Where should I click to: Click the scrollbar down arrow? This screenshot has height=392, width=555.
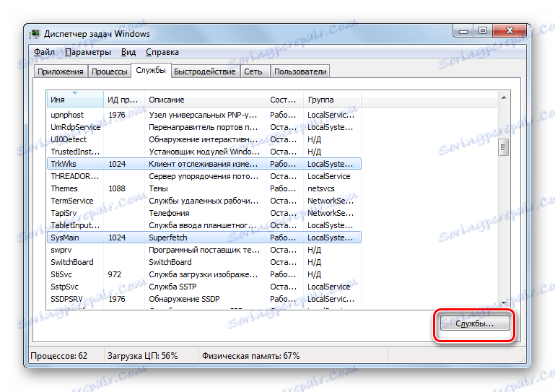tap(504, 303)
